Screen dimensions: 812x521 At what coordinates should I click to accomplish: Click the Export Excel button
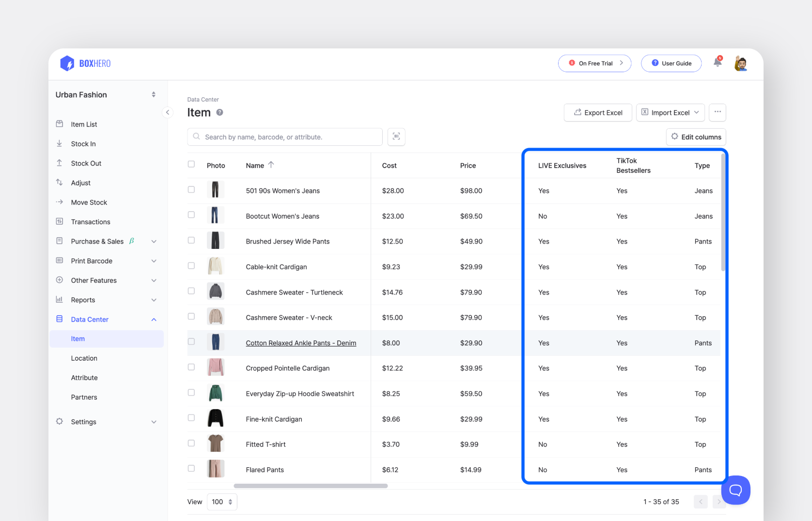pyautogui.click(x=597, y=112)
